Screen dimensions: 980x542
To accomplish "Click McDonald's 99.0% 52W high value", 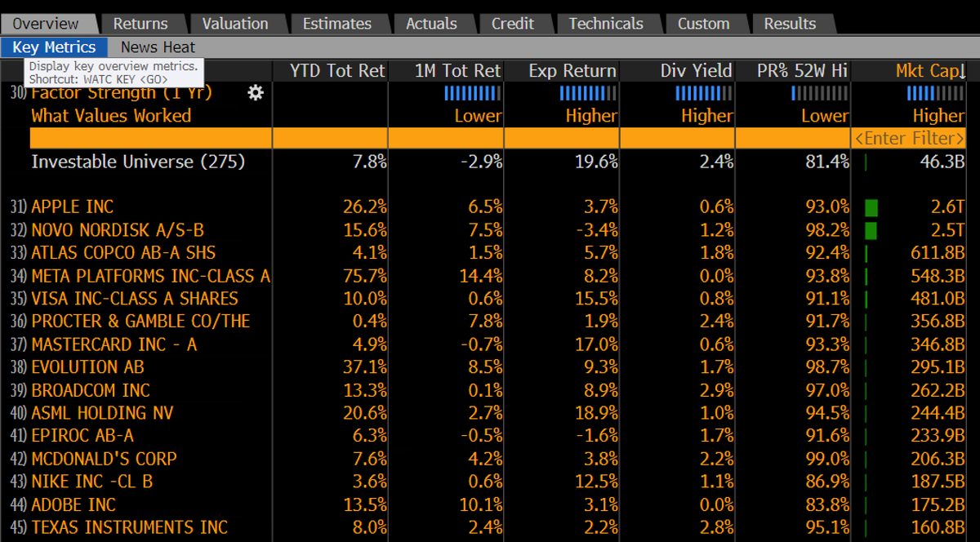I will (x=827, y=459).
